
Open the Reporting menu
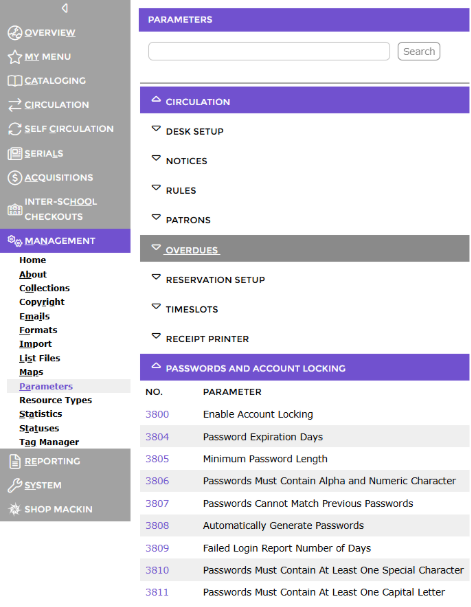52,461
